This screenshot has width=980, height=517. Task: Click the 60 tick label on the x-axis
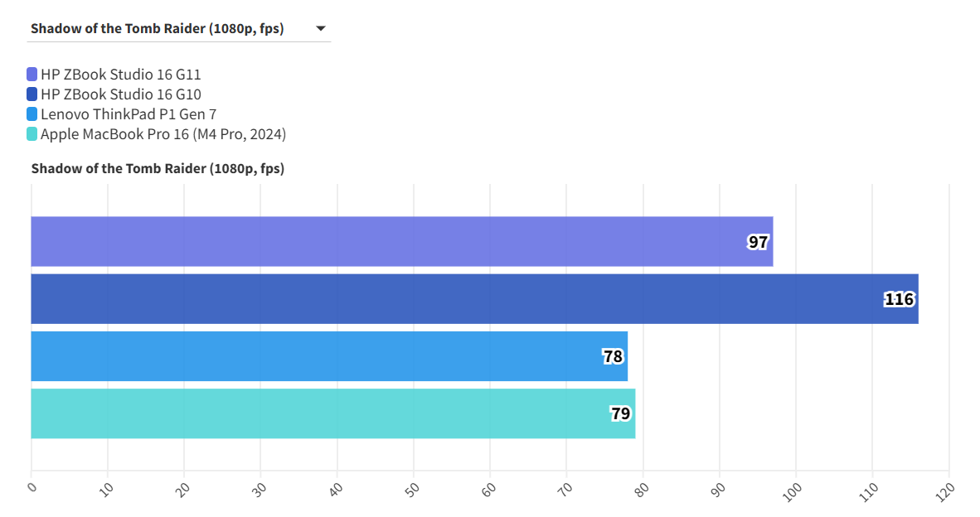coord(489,489)
